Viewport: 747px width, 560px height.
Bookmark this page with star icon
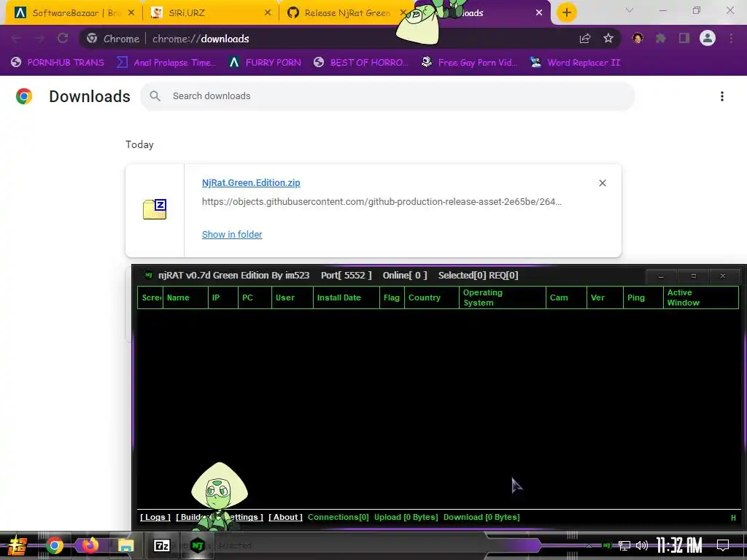[608, 39]
